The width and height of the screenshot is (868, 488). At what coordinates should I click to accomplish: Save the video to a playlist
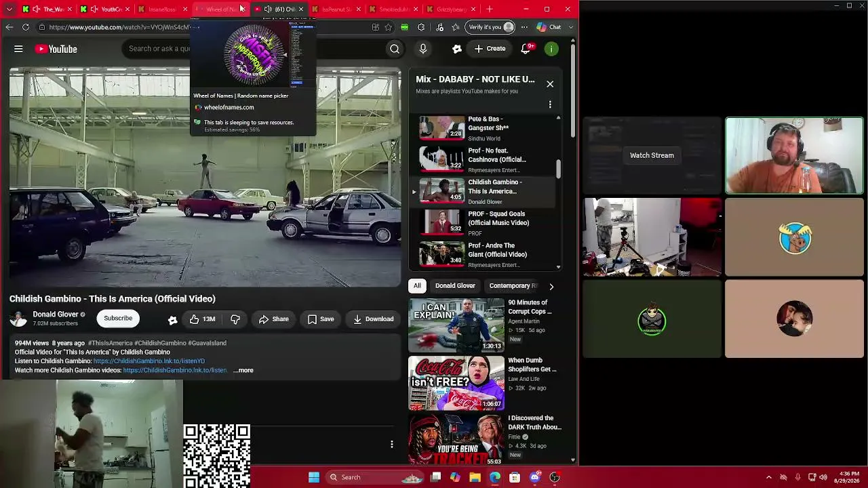[321, 319]
